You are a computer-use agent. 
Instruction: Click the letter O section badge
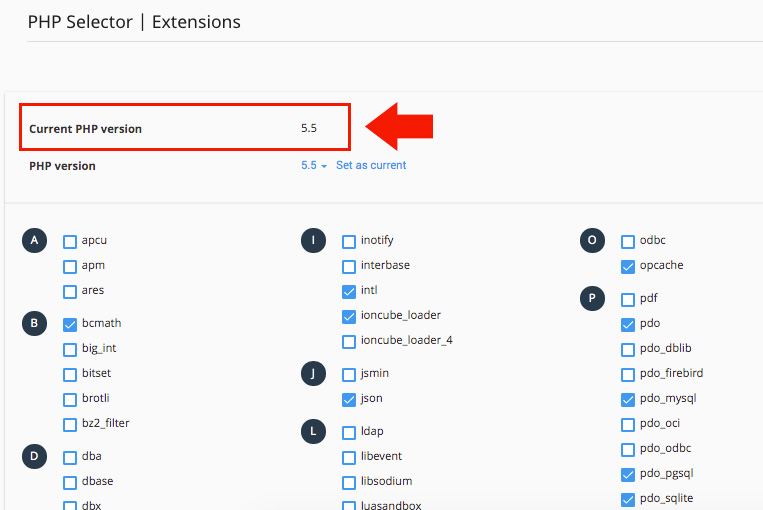click(593, 241)
